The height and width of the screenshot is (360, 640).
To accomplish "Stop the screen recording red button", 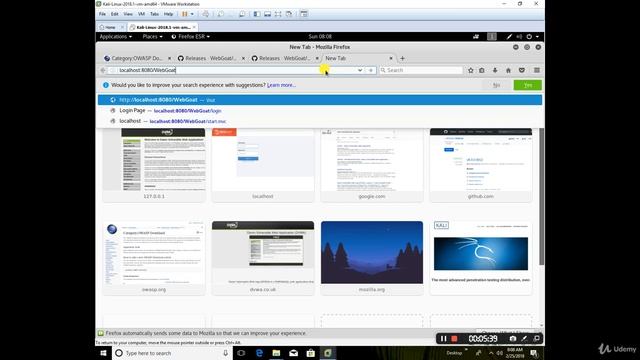I will tap(454, 339).
